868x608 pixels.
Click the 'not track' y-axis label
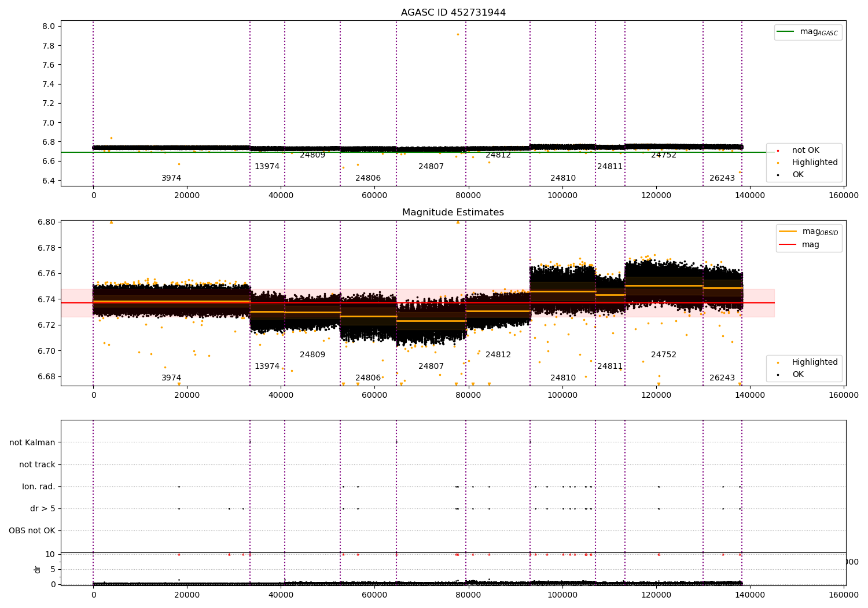37,464
